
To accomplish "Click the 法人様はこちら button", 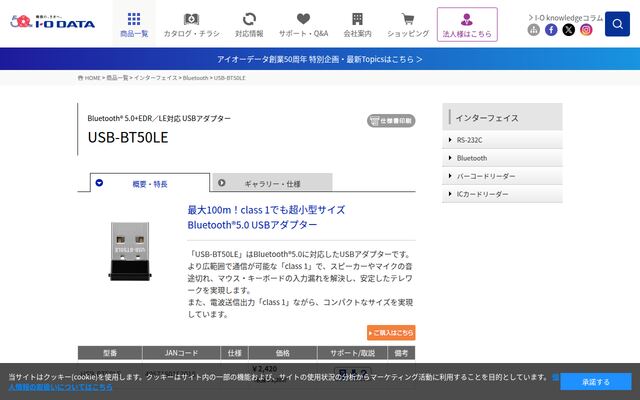I will [x=467, y=24].
